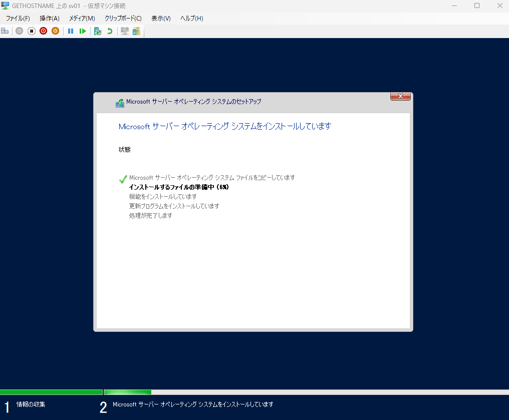This screenshot has height=420, width=509.
Task: Click the VM connection window title icon
Action: (5, 6)
